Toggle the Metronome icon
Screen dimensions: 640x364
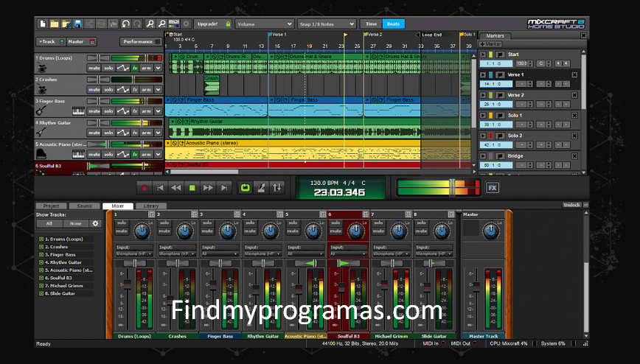click(261, 188)
